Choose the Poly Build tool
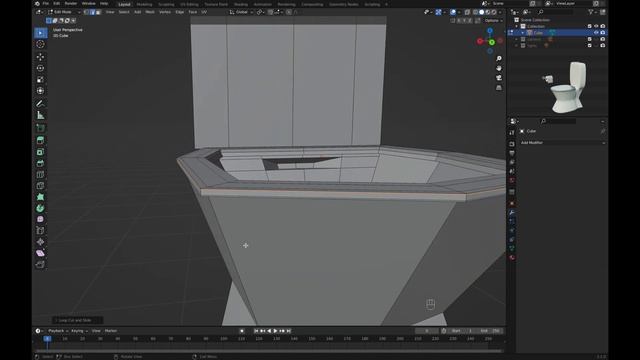The height and width of the screenshot is (360, 640). click(40, 197)
